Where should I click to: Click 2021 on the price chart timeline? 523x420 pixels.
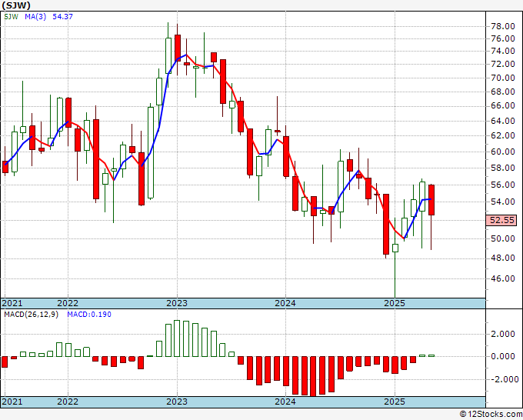12,303
